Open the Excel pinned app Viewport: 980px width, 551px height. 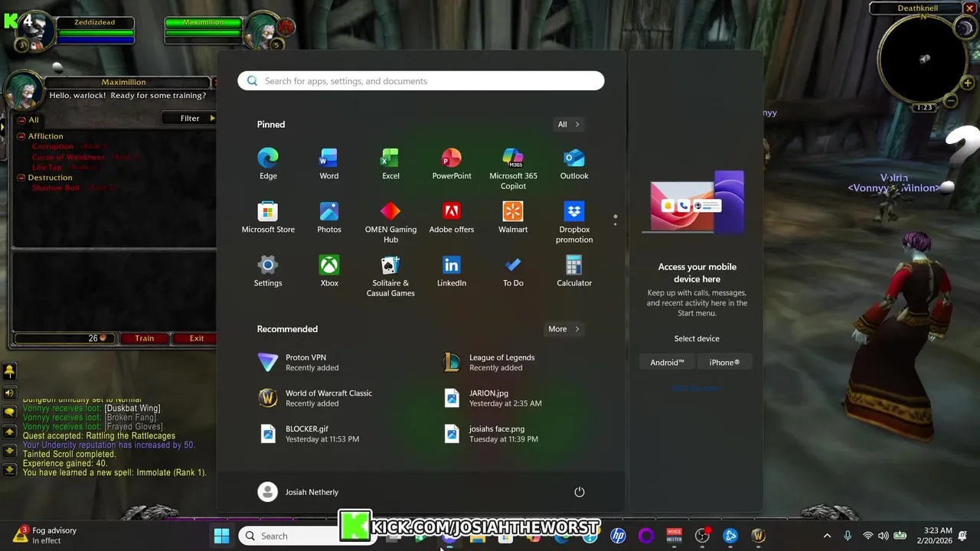point(390,164)
